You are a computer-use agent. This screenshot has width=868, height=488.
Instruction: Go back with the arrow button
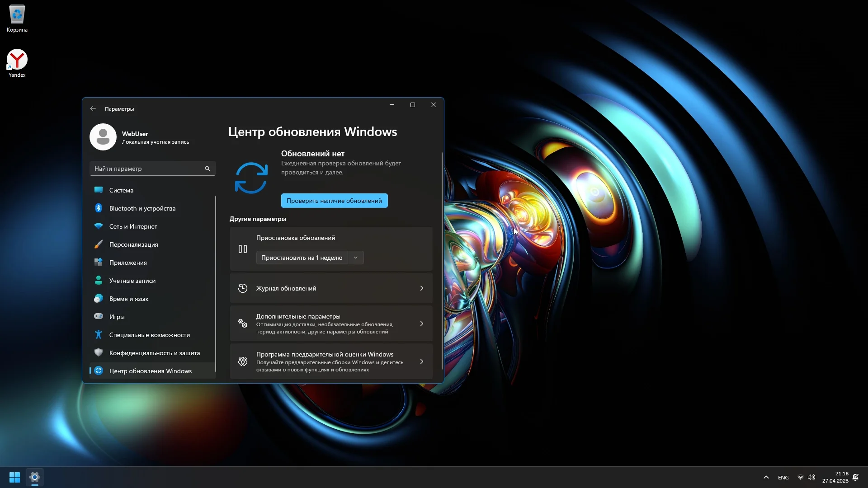click(x=93, y=108)
